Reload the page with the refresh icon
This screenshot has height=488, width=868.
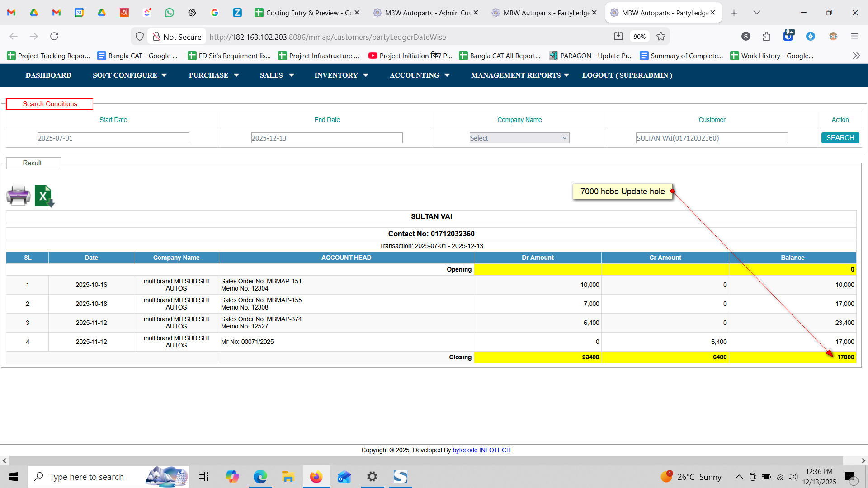(54, 36)
